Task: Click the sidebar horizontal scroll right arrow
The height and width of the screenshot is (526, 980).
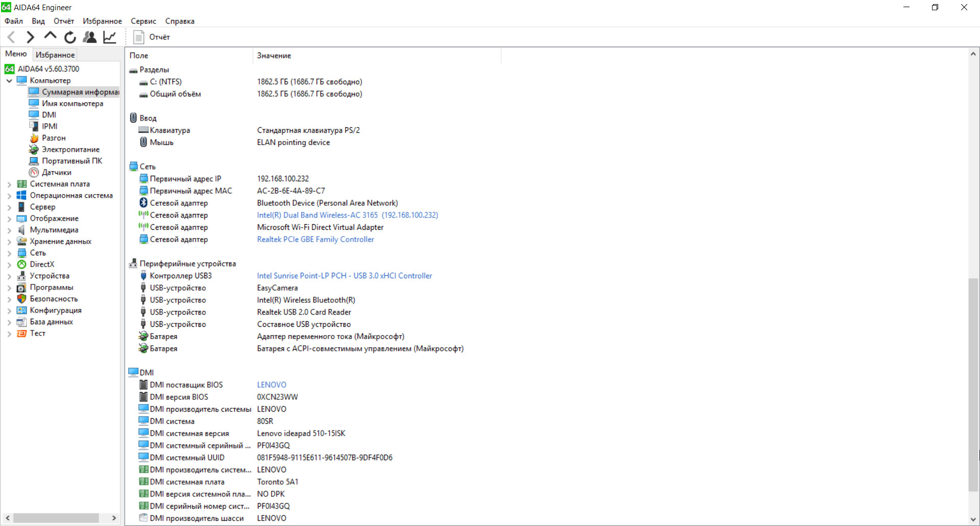Action: pos(114,518)
